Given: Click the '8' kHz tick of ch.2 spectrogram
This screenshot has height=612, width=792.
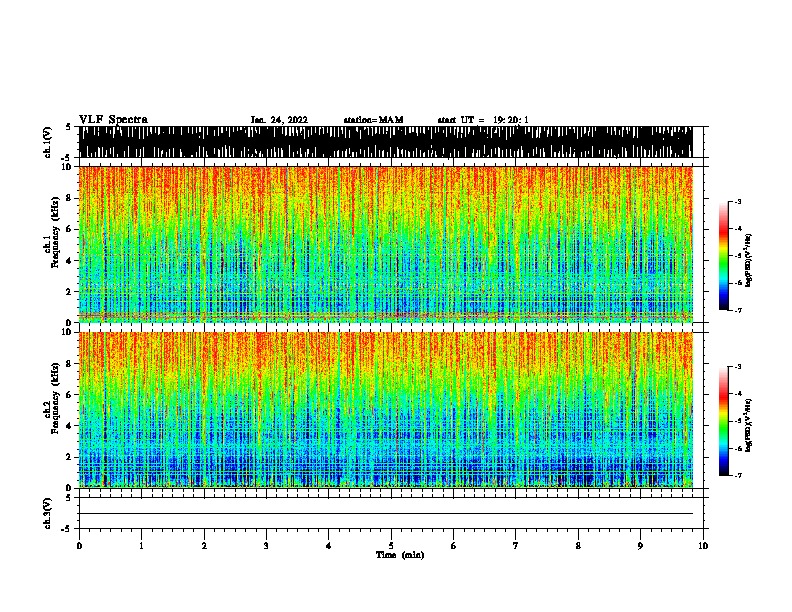Looking at the screenshot, I should [x=70, y=364].
